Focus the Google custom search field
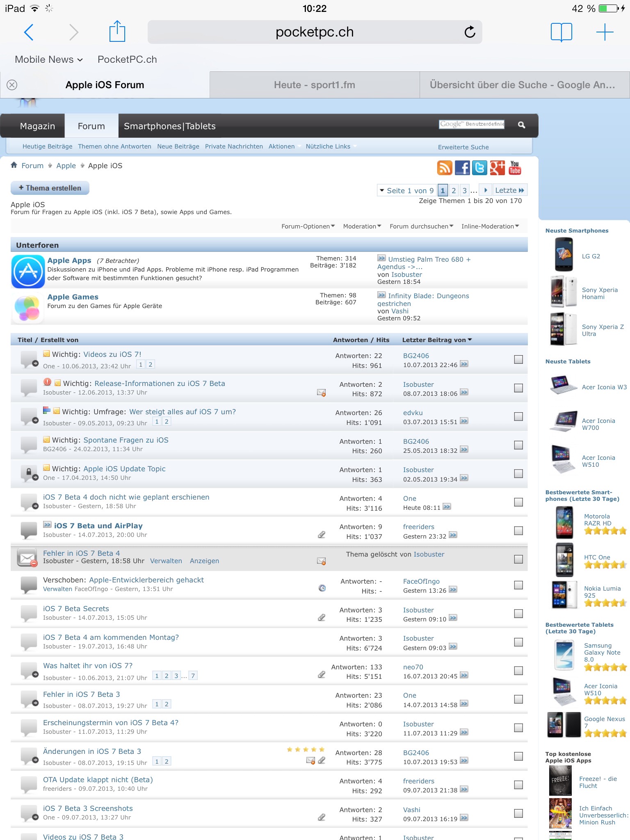 point(472,124)
